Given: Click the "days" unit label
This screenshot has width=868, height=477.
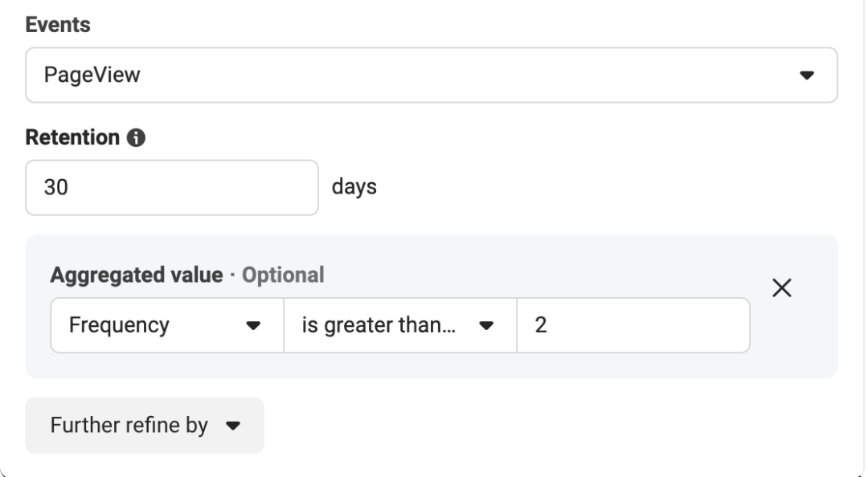Looking at the screenshot, I should click(354, 188).
